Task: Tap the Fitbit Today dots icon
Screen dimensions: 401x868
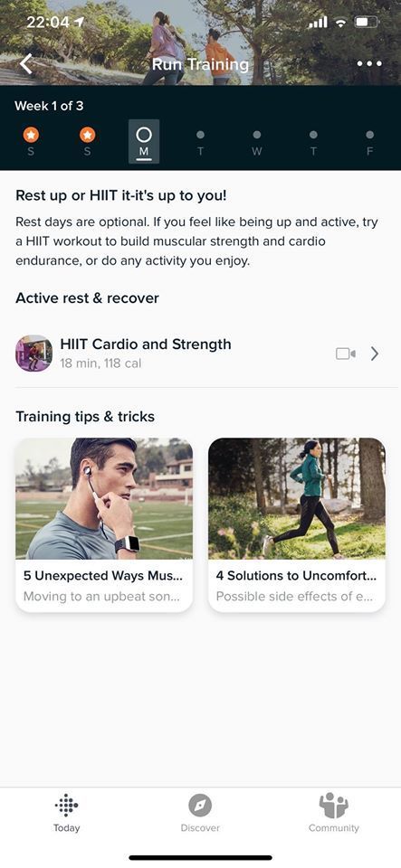Action: [x=66, y=805]
